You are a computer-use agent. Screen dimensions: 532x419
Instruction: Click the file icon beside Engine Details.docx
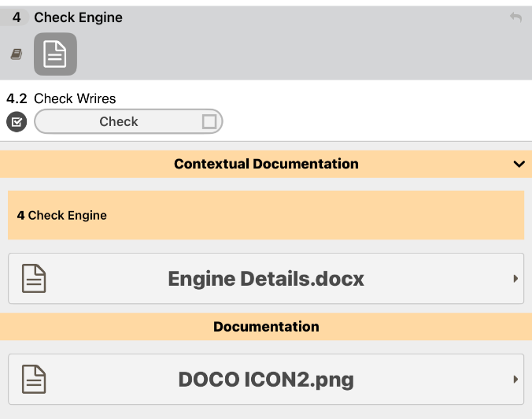point(34,279)
